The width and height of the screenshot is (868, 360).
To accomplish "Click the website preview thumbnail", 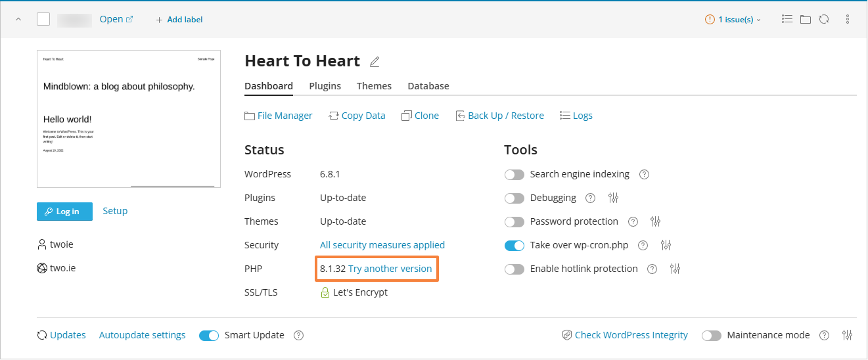I will pos(129,119).
